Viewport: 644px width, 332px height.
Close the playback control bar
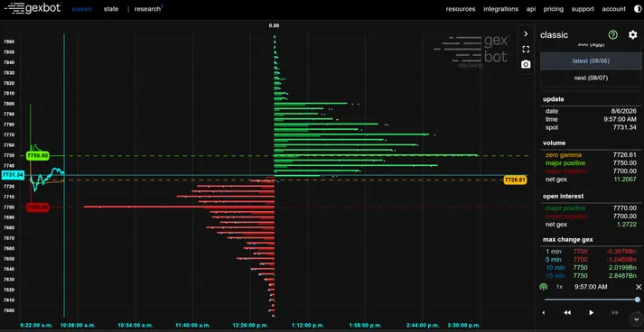click(x=639, y=287)
